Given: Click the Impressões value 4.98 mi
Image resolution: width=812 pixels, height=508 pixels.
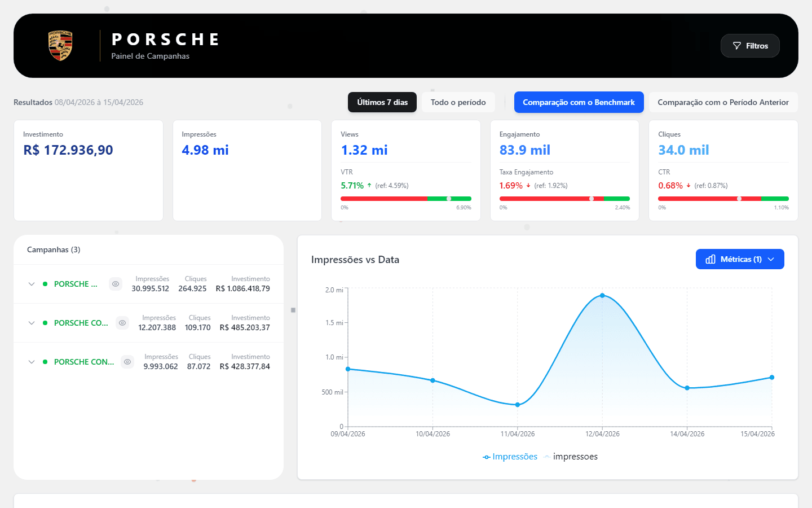Looking at the screenshot, I should (x=205, y=150).
